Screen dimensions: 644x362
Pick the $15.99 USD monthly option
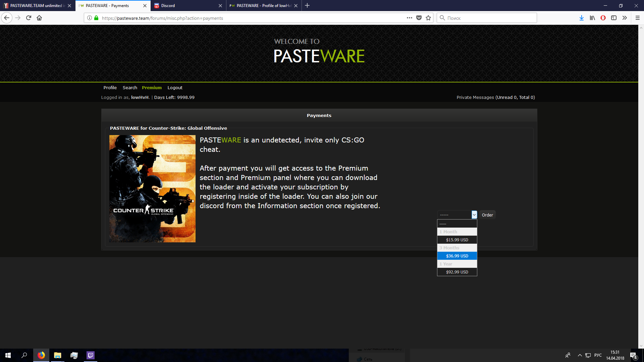[x=457, y=240]
